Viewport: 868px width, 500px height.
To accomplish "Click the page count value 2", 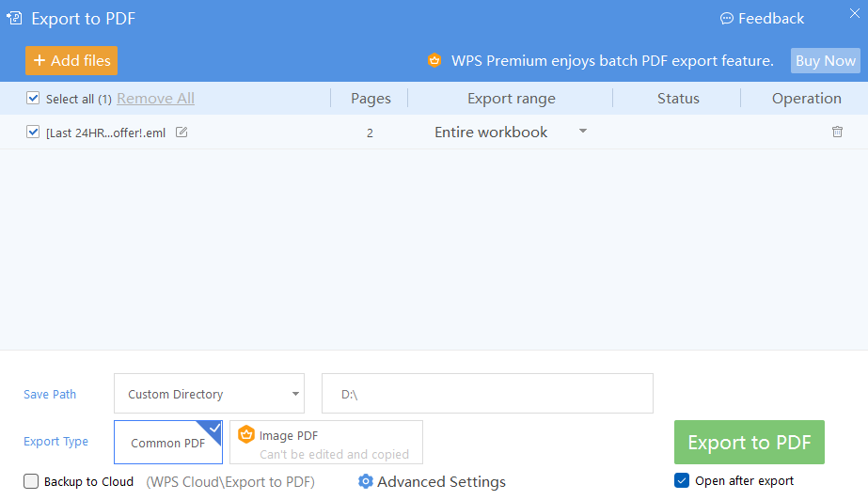I will 370,133.
